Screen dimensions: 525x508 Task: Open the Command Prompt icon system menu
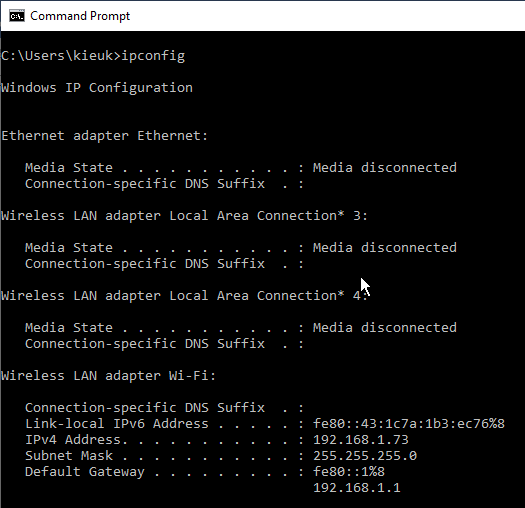coord(17,16)
